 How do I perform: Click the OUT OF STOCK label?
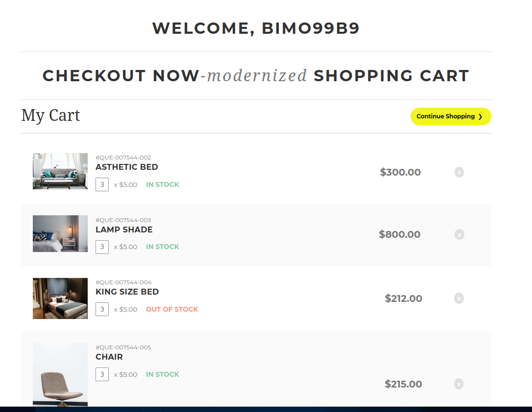(172, 309)
